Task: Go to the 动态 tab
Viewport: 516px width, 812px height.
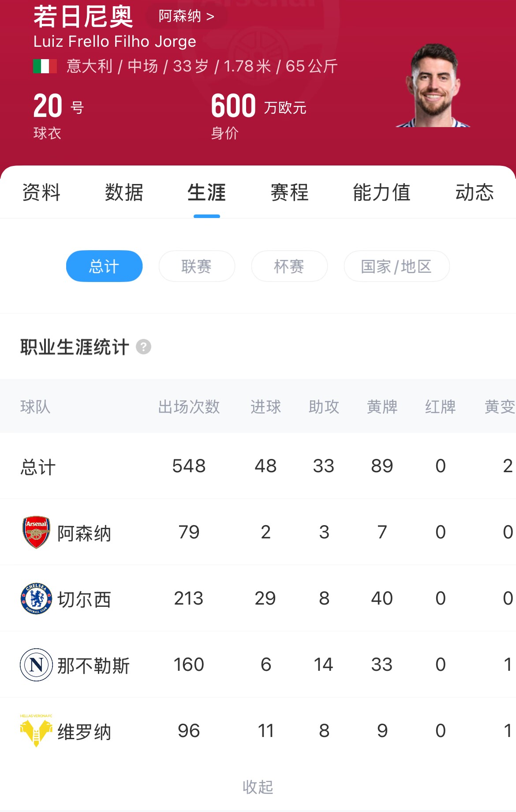Action: pos(475,192)
